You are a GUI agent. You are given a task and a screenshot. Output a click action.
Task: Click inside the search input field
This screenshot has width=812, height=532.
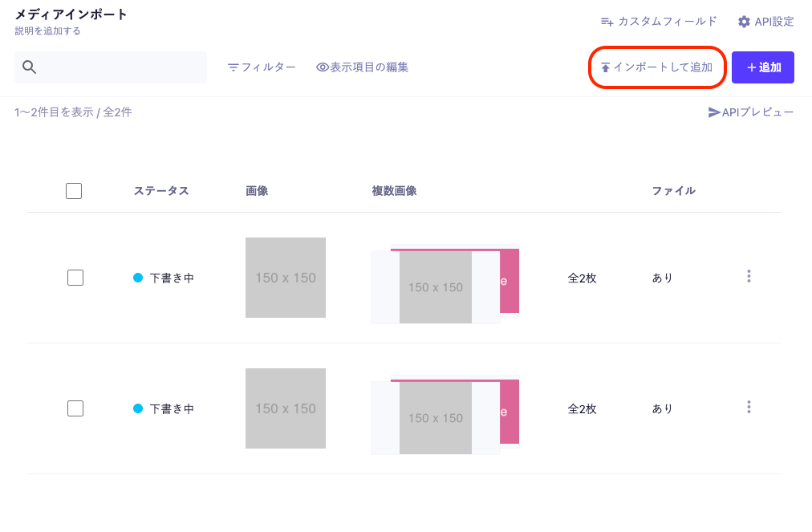[120, 67]
